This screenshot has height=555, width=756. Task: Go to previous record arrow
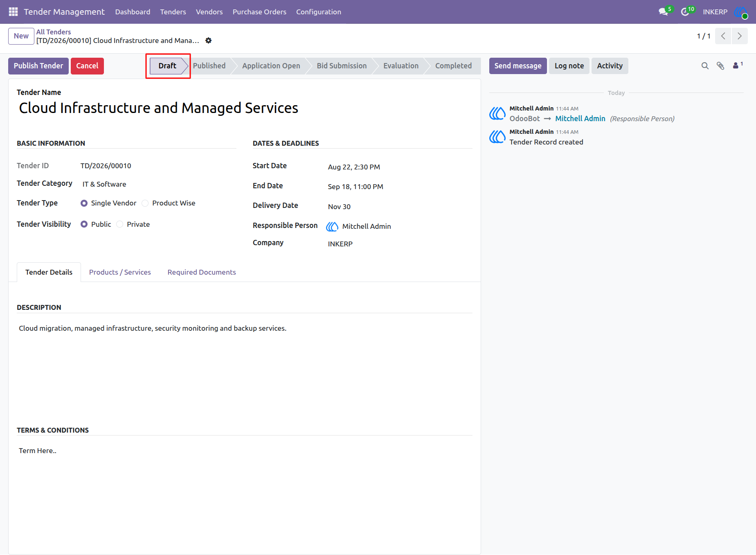click(723, 36)
